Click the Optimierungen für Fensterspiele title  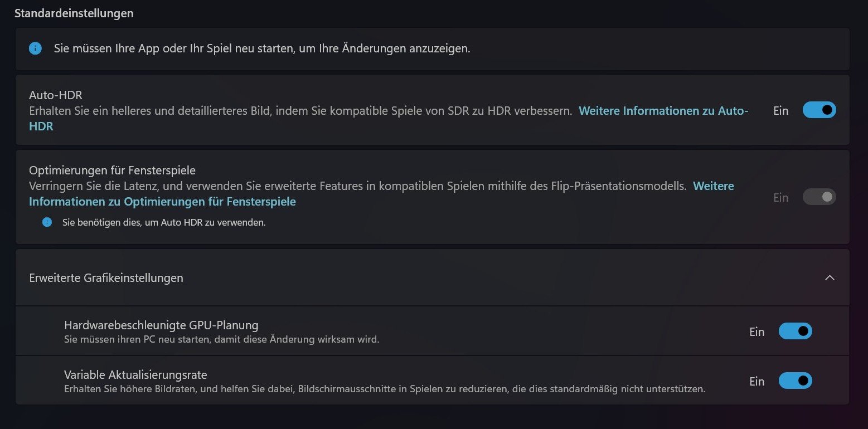coord(112,170)
